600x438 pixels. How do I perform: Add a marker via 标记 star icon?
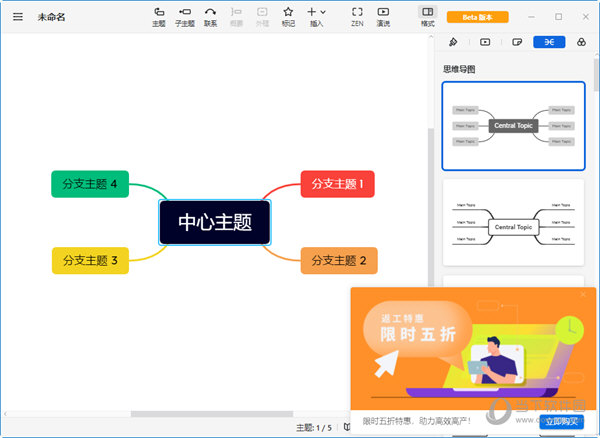click(x=288, y=16)
